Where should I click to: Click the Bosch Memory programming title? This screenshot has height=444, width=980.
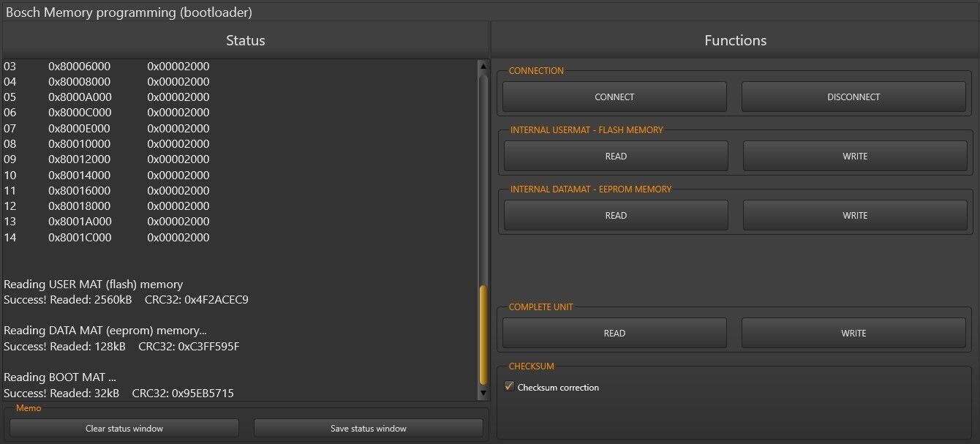pos(129,12)
